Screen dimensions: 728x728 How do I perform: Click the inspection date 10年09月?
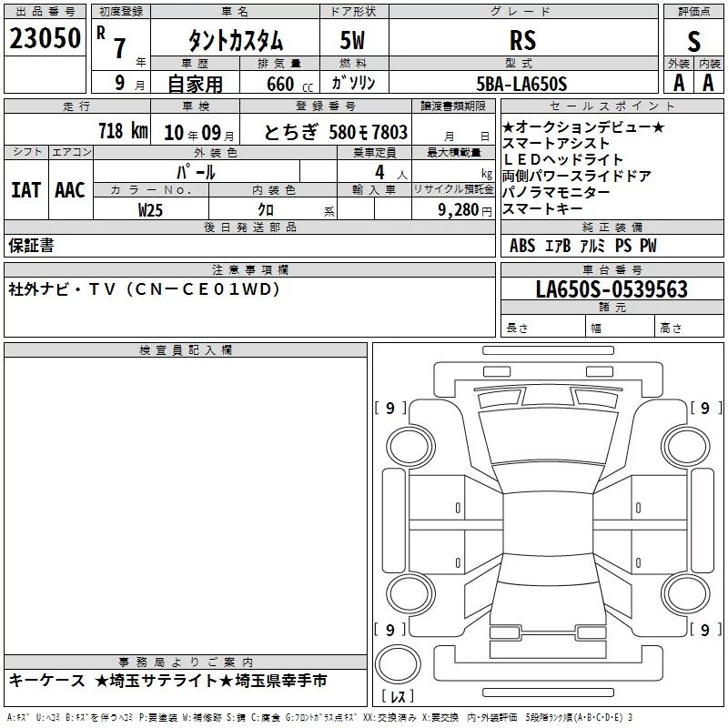click(199, 133)
